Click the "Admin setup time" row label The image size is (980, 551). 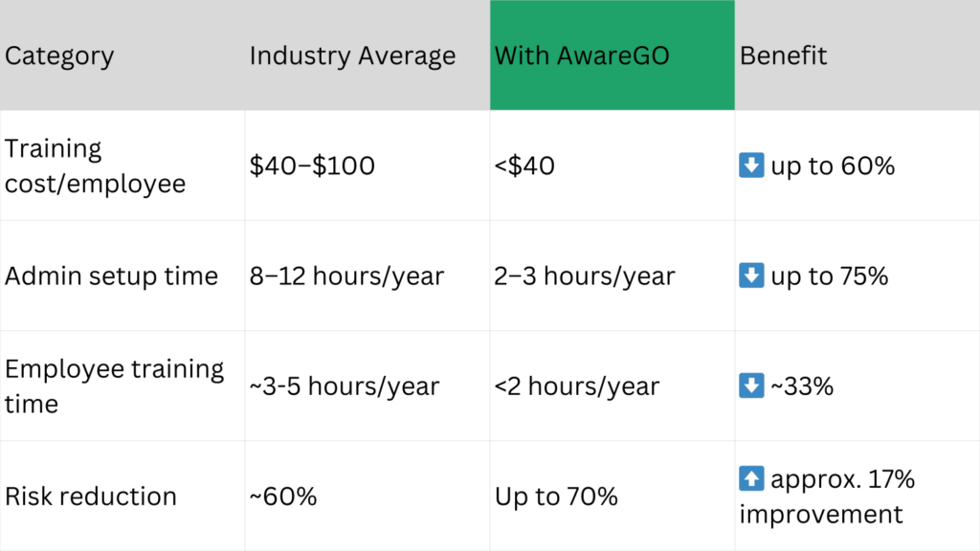tap(111, 276)
